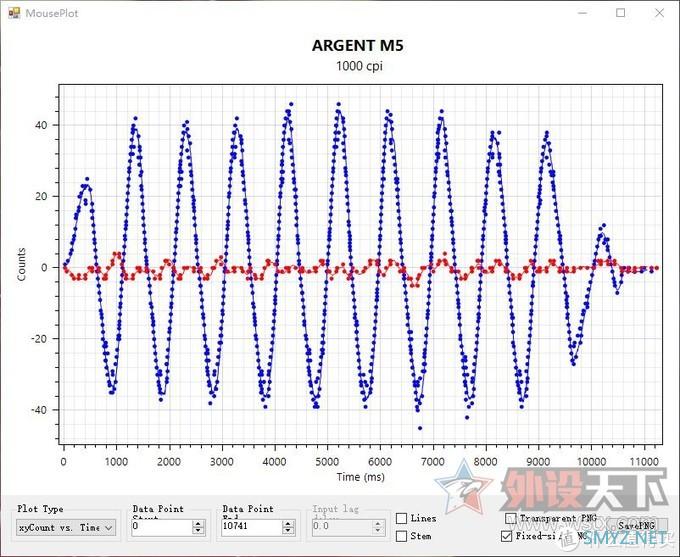Enable the Stem checkbox
Viewport: 680px width, 557px height.
point(402,536)
